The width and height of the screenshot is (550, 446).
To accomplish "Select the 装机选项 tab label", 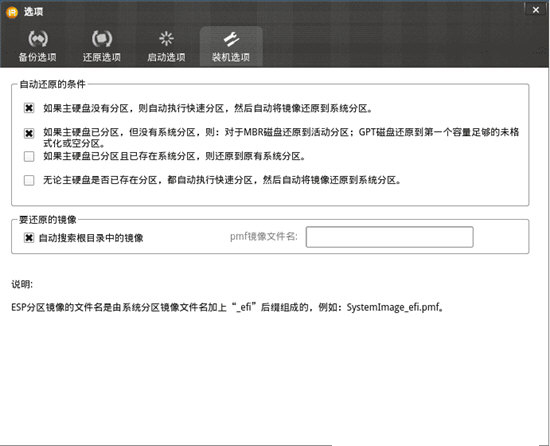I will click(231, 57).
